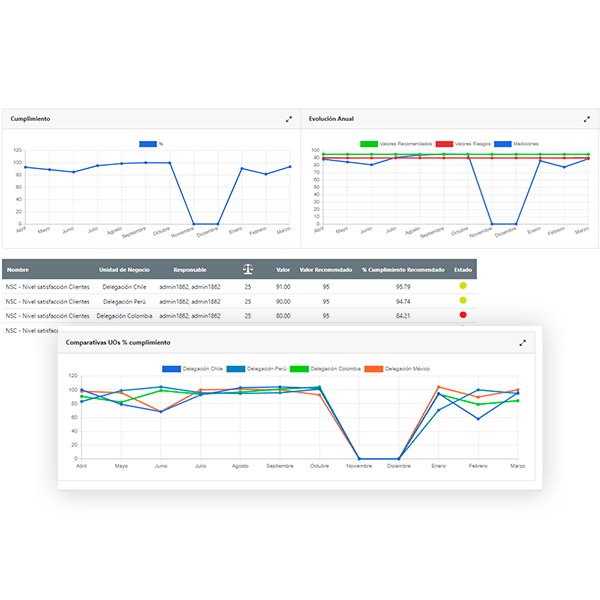Open NSC indicator in the Delegación Chile row
This screenshot has height=600, width=600.
pos(46,286)
